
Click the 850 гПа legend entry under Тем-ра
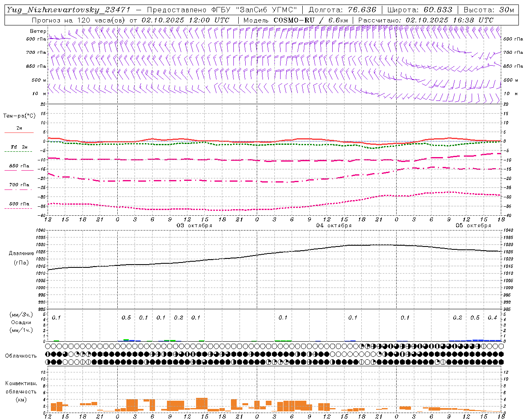point(19,166)
